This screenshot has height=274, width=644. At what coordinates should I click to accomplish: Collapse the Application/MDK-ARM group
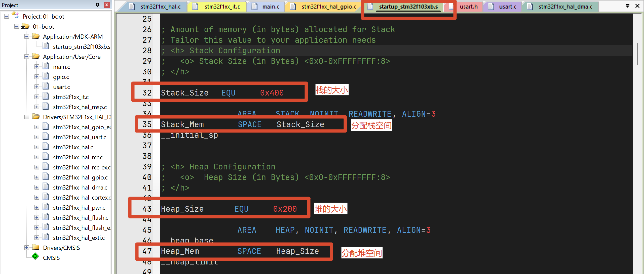[x=27, y=36]
